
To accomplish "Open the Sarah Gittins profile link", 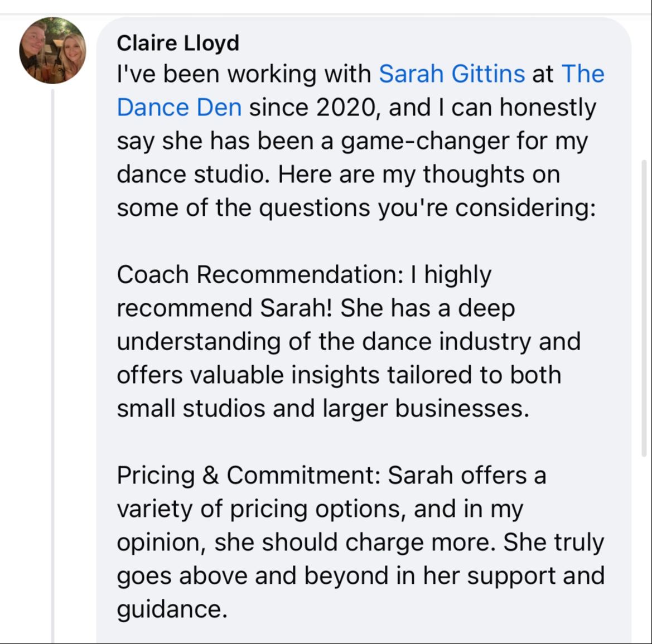I will click(x=452, y=74).
